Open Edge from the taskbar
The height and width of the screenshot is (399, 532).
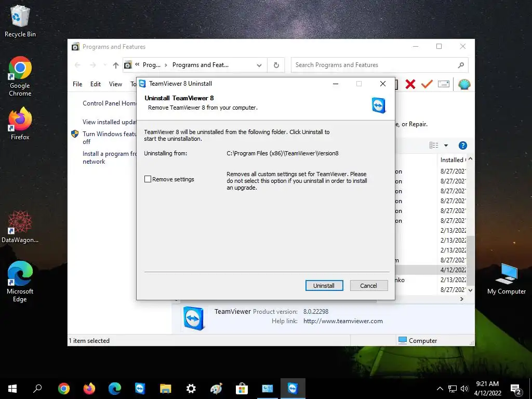point(115,389)
